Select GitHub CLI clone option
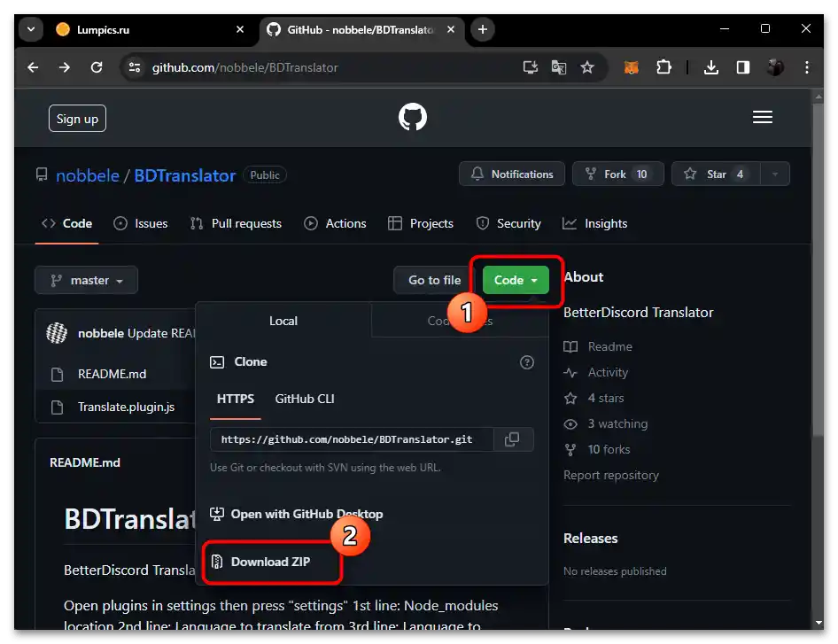 point(305,399)
